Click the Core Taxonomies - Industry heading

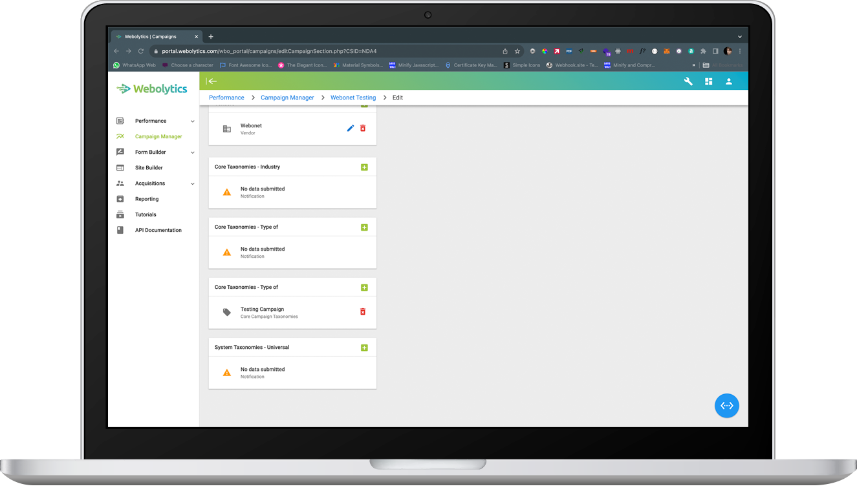pos(247,167)
